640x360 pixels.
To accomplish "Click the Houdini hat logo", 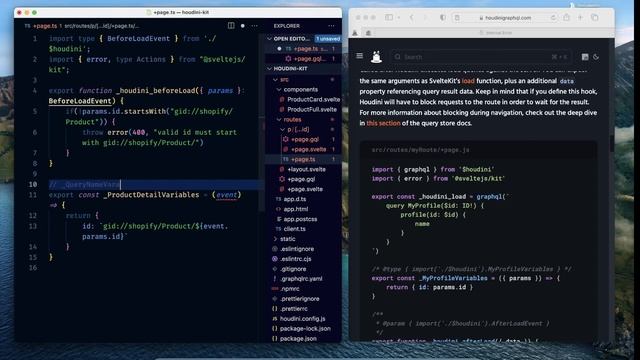I will point(376,57).
